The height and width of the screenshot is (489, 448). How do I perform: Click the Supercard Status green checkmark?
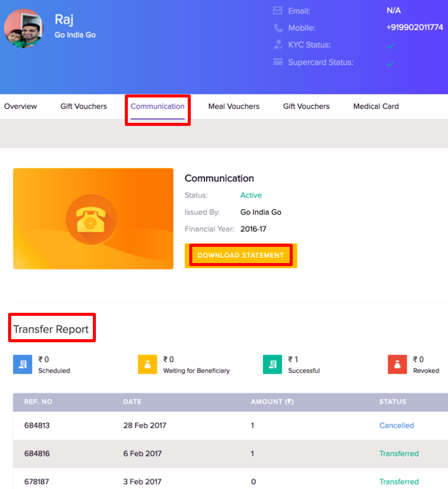pos(390,63)
